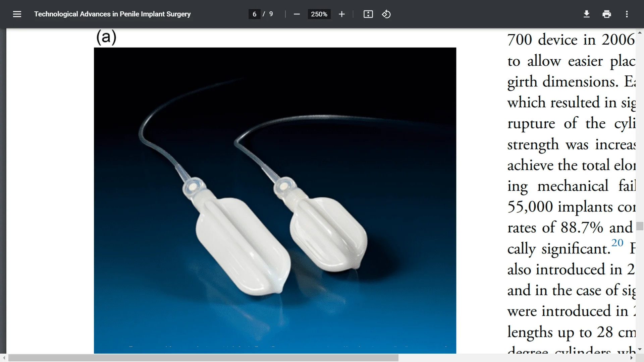Click the penile implant figure image
The image size is (644, 362).
275,200
